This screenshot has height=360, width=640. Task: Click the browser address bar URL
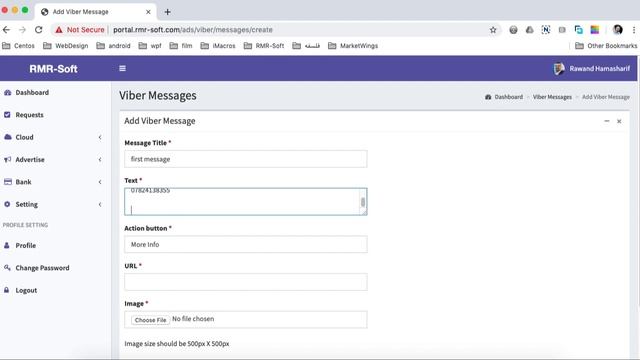coord(193,30)
